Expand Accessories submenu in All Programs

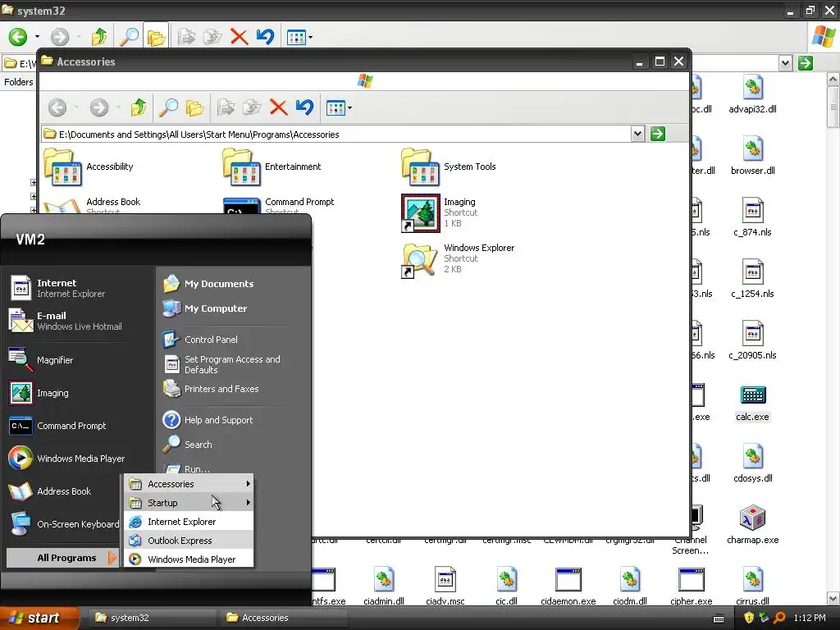point(189,484)
